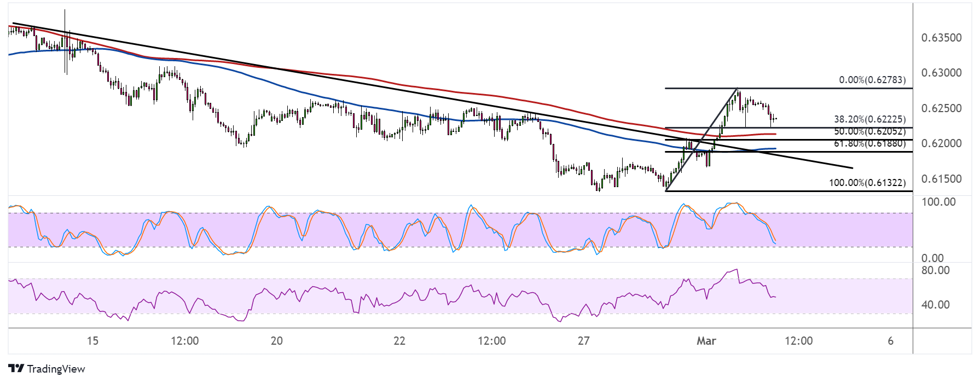Click the 0.61500 price axis label
The width and height of the screenshot is (980, 383).
coord(941,179)
